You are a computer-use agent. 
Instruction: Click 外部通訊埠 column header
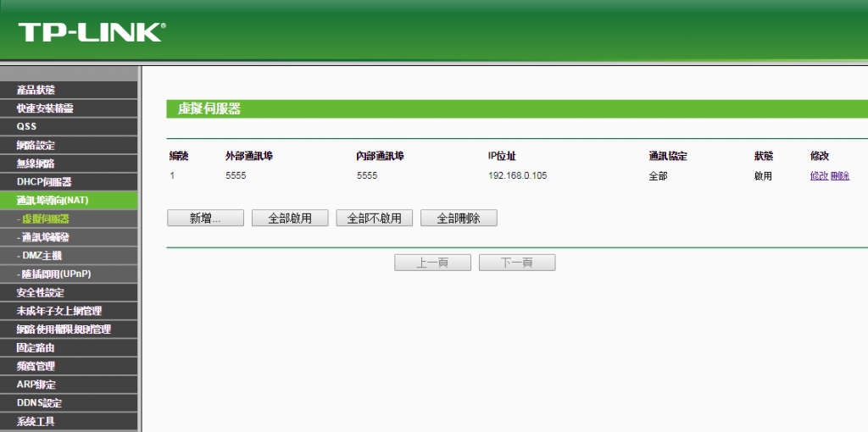[248, 156]
